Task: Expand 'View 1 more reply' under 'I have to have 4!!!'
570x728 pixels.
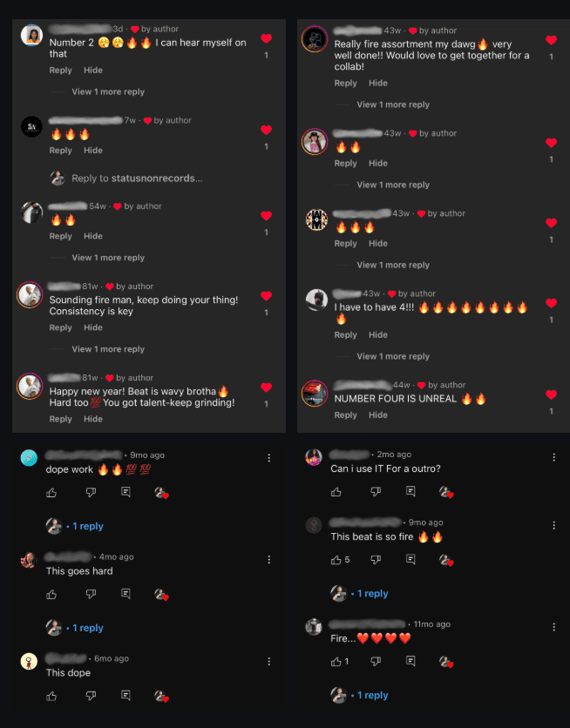Action: (x=393, y=356)
